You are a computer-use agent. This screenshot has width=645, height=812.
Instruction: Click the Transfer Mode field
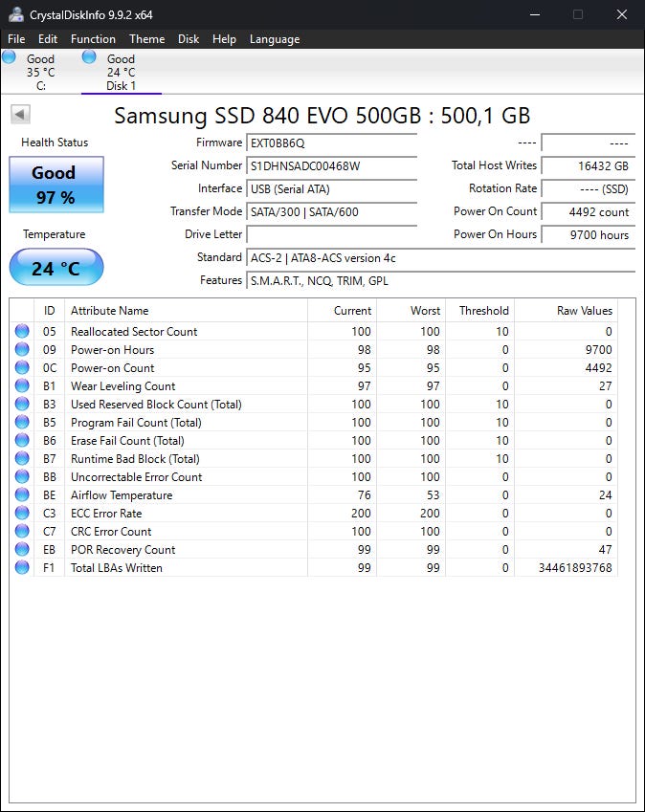331,211
